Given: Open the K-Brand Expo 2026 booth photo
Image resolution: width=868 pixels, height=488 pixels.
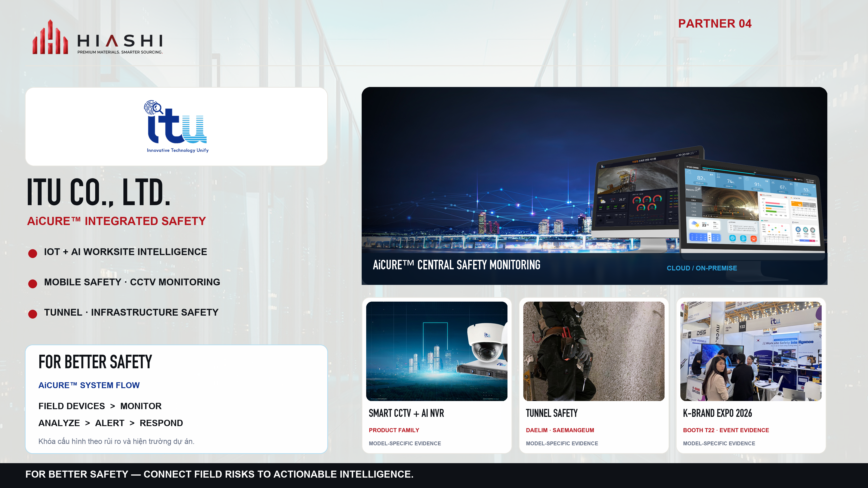Looking at the screenshot, I should click(751, 351).
